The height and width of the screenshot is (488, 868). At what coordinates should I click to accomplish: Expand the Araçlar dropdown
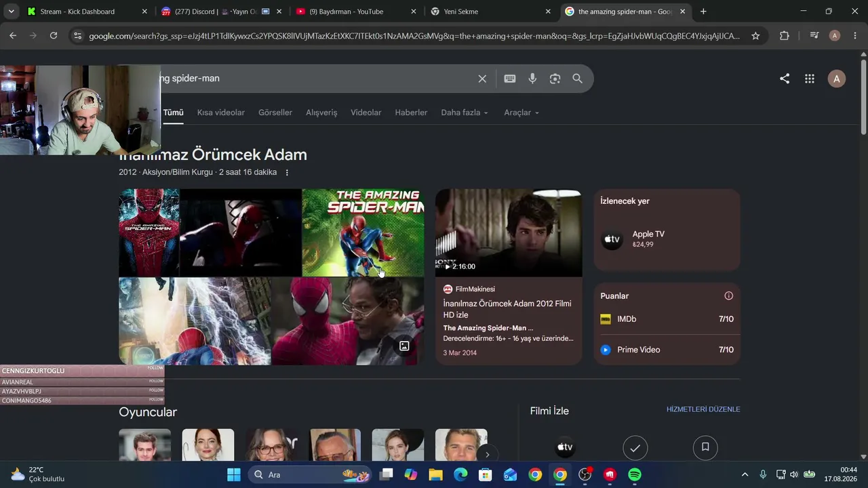pyautogui.click(x=521, y=113)
